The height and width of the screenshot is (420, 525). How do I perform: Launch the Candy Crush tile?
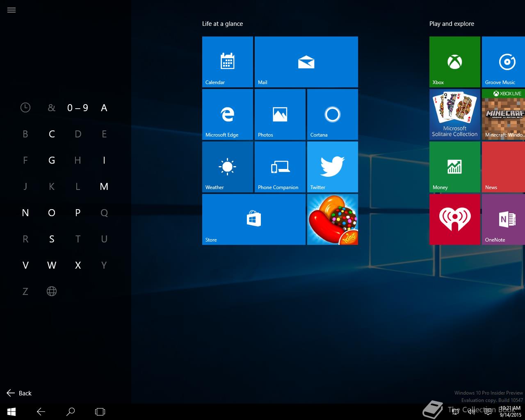click(x=333, y=219)
